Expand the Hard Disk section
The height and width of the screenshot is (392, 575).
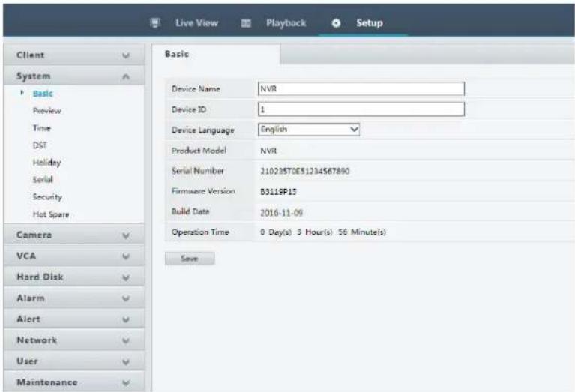[73, 277]
